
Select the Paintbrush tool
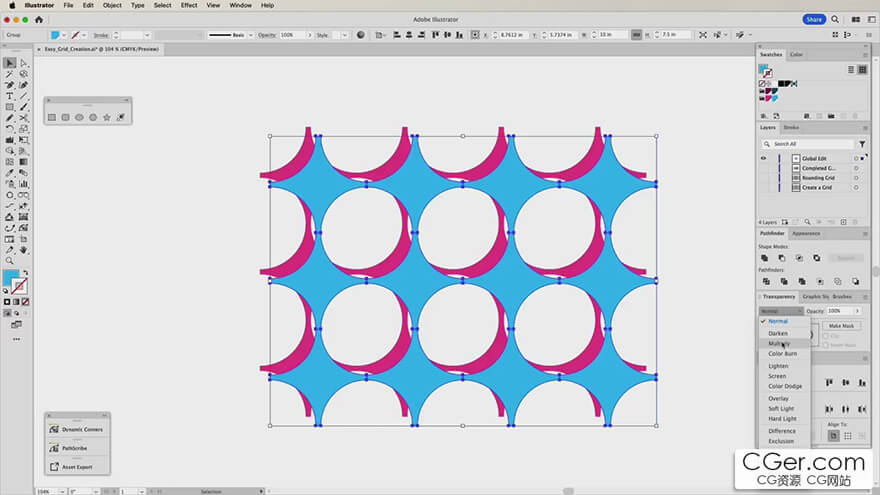pyautogui.click(x=24, y=107)
